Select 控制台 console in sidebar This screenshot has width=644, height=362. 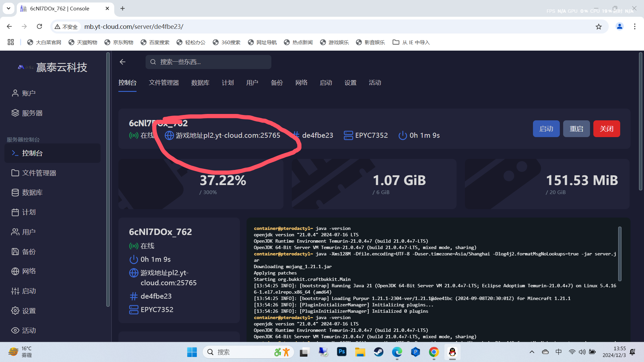pos(52,153)
